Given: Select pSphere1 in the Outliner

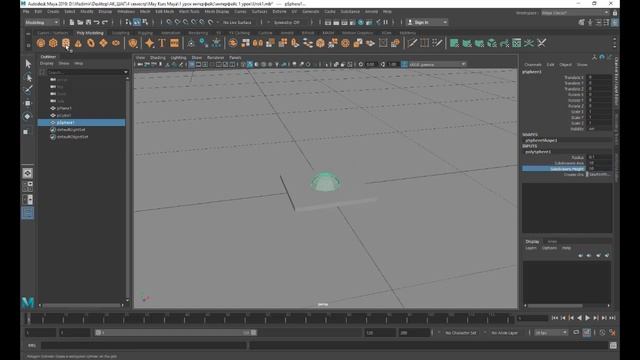Looking at the screenshot, I should [82, 122].
